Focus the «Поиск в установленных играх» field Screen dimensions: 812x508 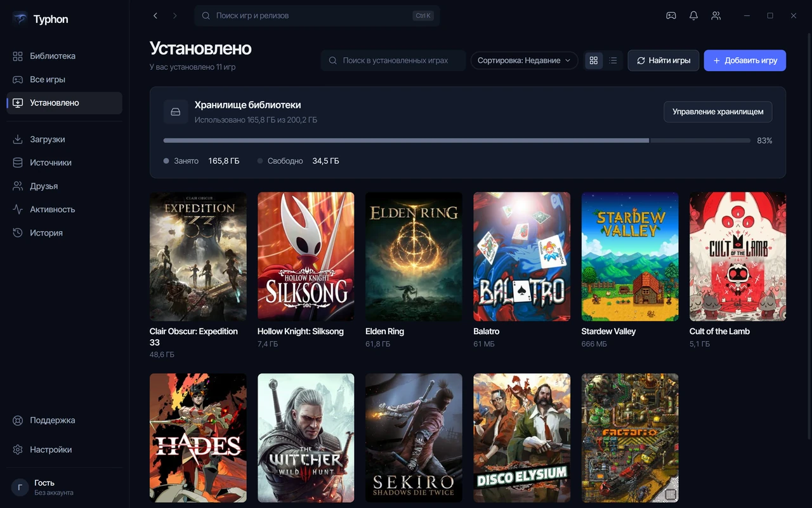coord(393,60)
